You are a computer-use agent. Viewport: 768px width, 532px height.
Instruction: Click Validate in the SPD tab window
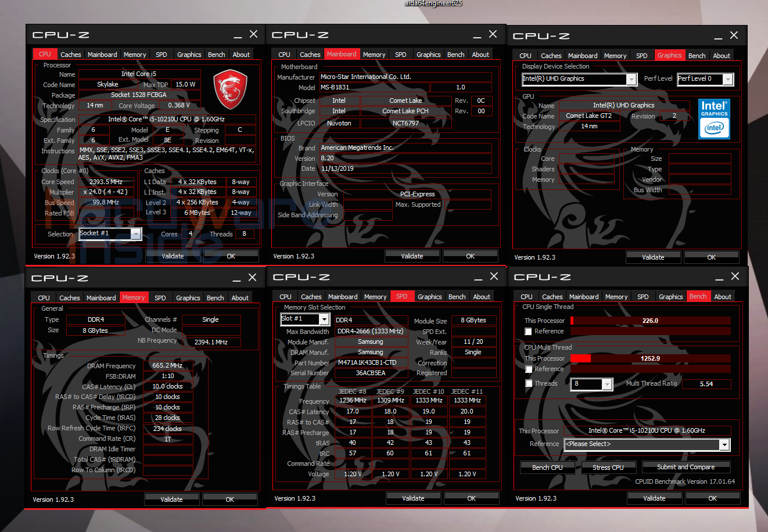coord(414,498)
